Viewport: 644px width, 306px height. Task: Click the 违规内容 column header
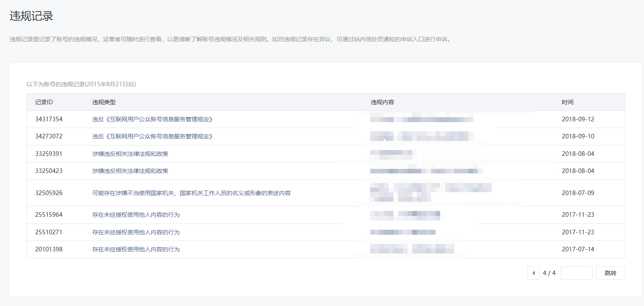(x=382, y=102)
